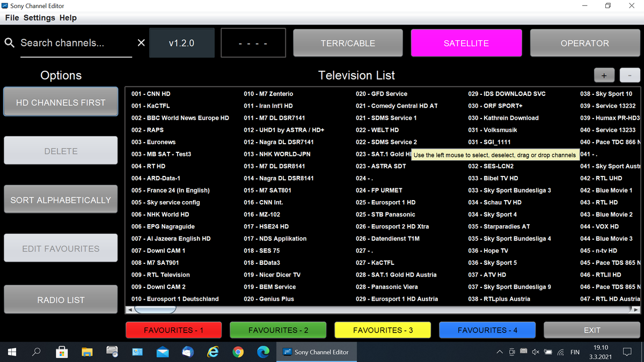Open the Windows Start menu
The height and width of the screenshot is (362, 644).
point(12,352)
